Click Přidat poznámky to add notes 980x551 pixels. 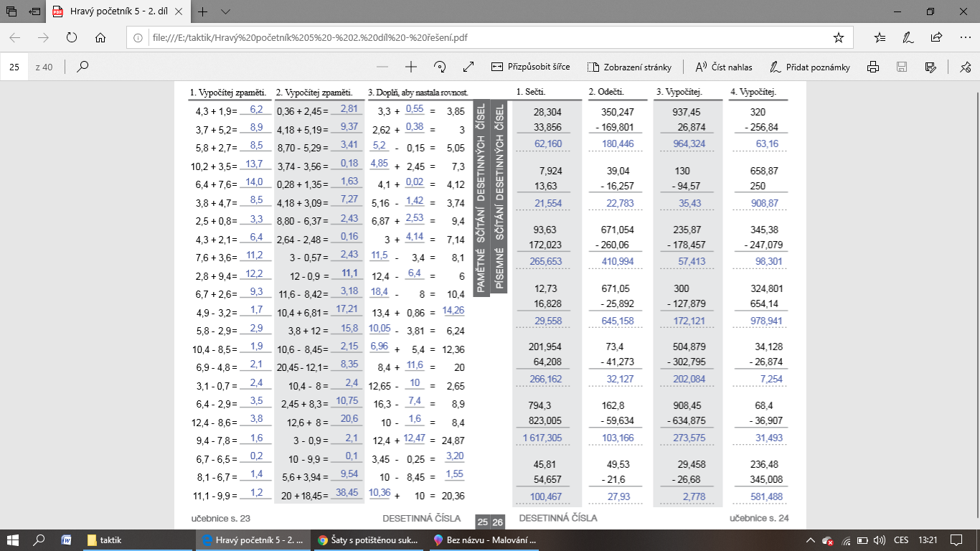click(x=810, y=67)
